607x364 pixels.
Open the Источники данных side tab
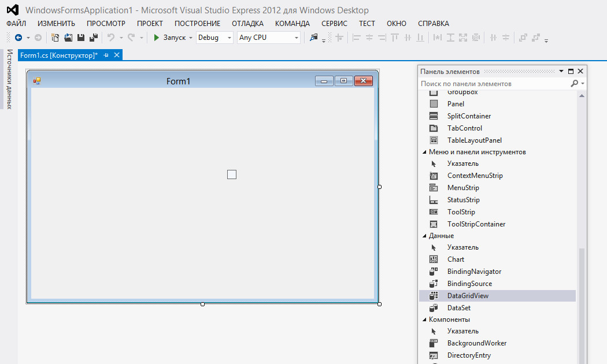(9, 79)
